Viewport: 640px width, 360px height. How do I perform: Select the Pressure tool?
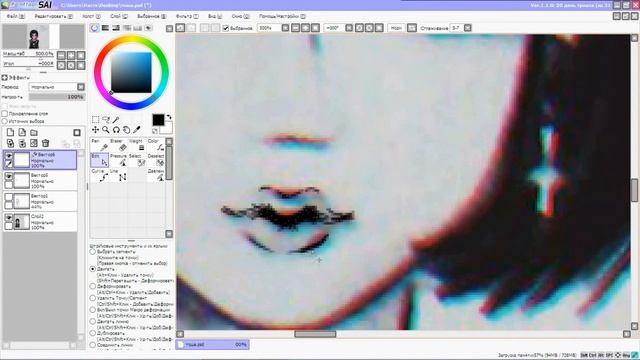point(118,160)
